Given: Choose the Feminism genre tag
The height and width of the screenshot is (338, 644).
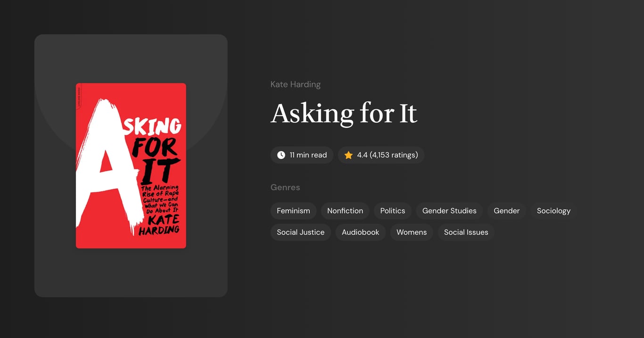Looking at the screenshot, I should [293, 211].
